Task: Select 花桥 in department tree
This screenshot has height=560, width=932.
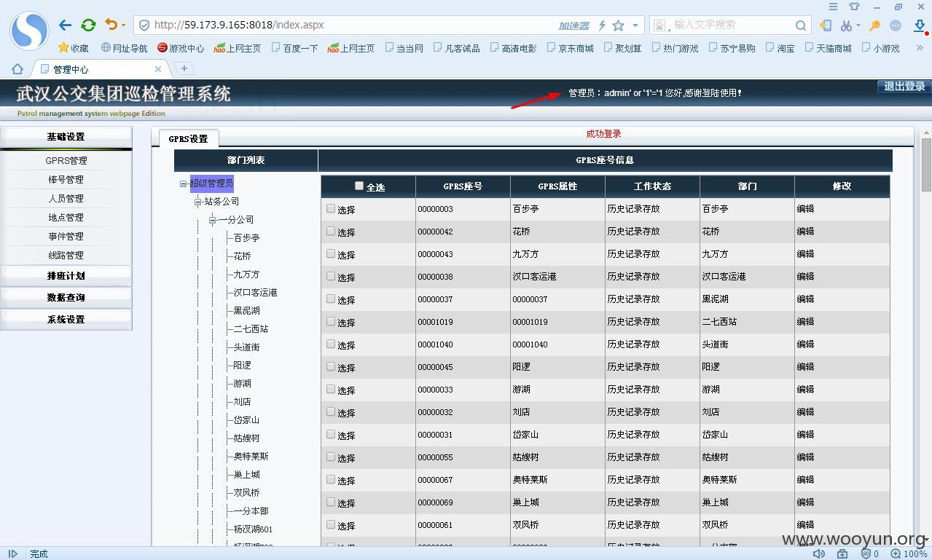Action: pos(242,256)
